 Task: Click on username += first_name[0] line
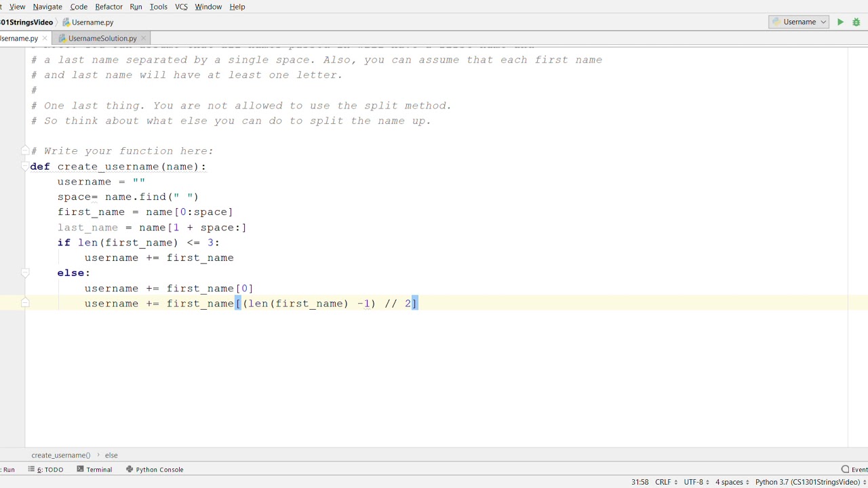pyautogui.click(x=169, y=289)
